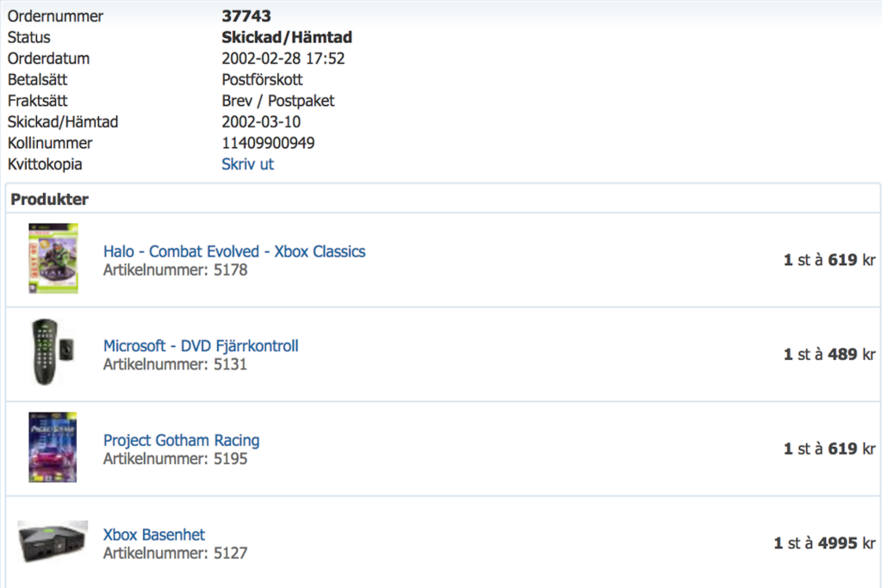Open the Skriv ut receipt link

[247, 164]
